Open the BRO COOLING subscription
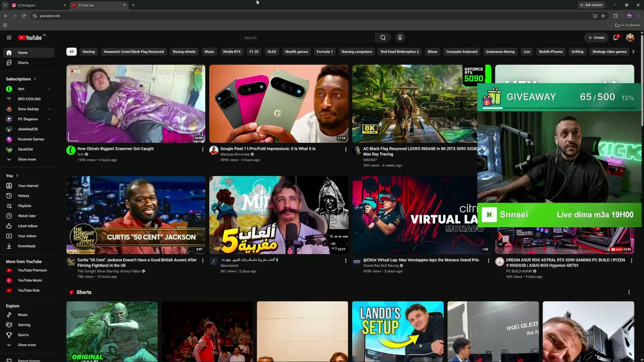This screenshot has height=362, width=644. (29, 99)
